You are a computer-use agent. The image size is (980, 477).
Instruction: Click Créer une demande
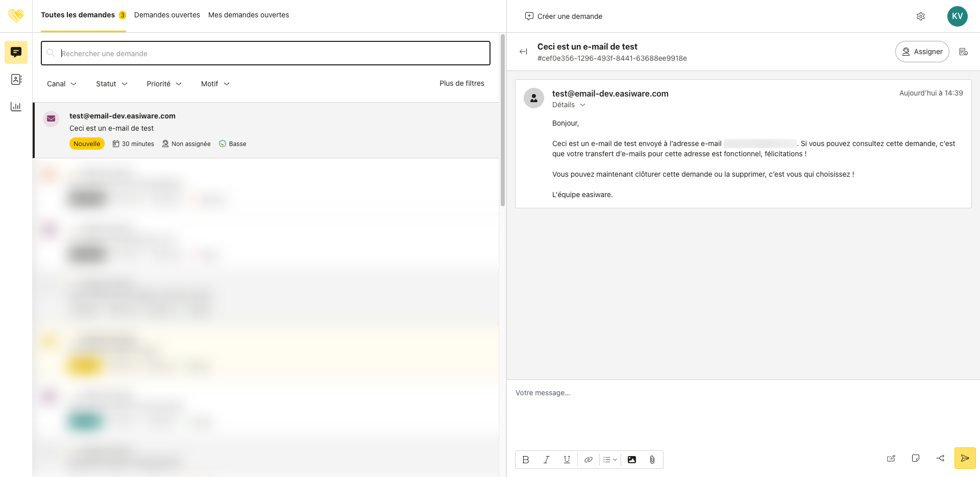pos(563,16)
